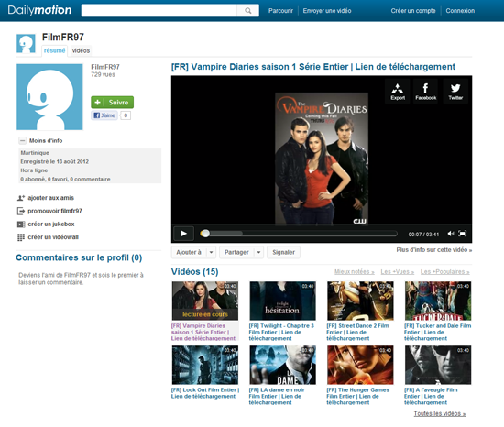The width and height of the screenshot is (504, 427).
Task: Click LA dame en noir title
Action: [x=277, y=397]
